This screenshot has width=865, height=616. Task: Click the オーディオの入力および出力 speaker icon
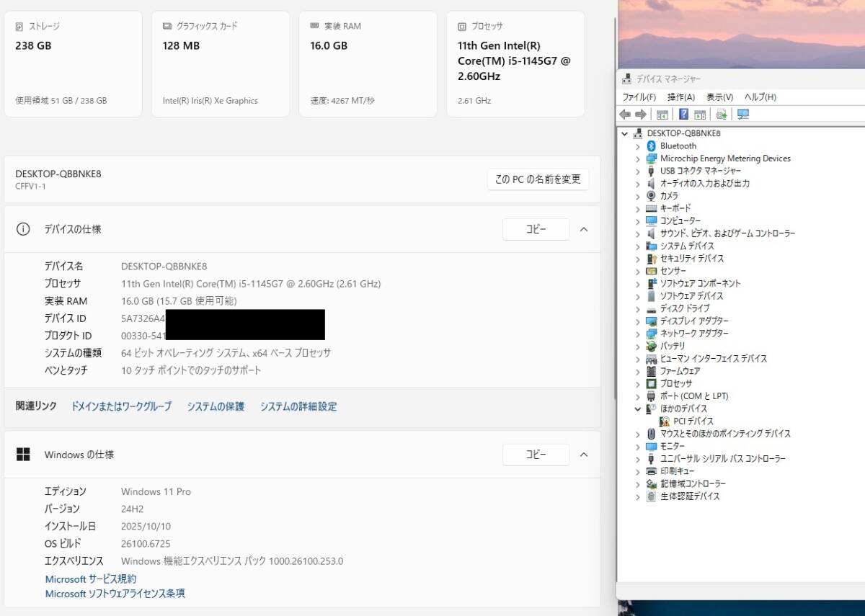click(x=652, y=183)
